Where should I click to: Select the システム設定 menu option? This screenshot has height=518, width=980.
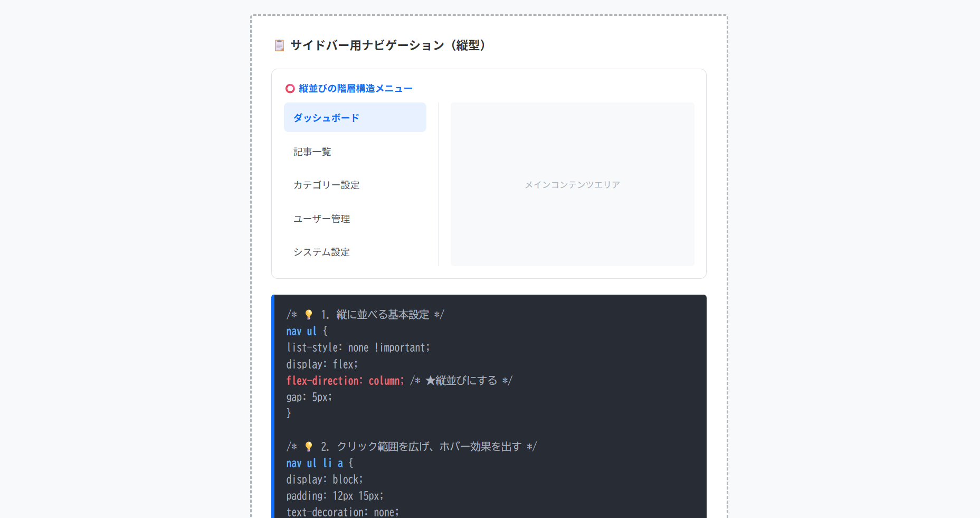pos(321,252)
